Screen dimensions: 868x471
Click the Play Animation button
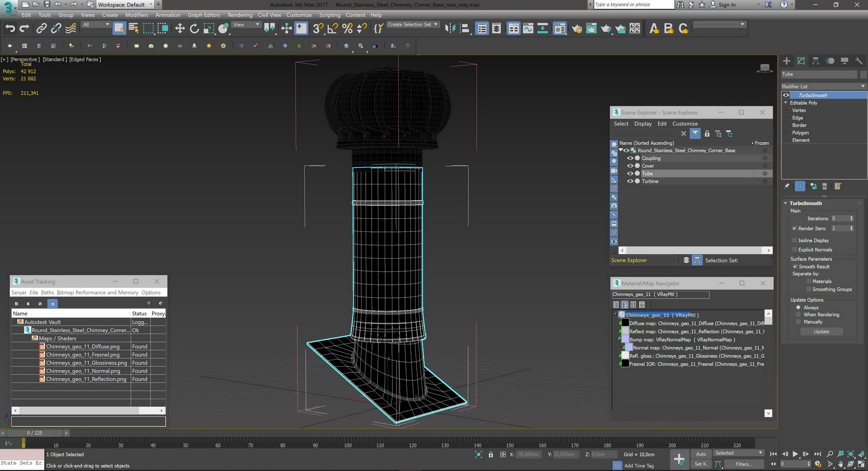795,454
